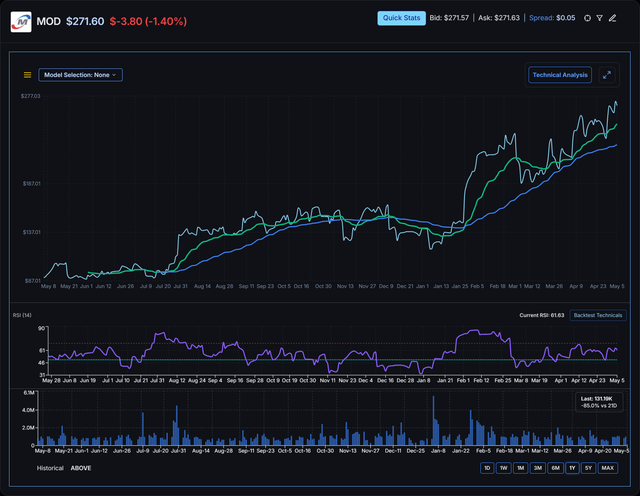640x496 pixels.
Task: Click the Historical label
Action: pyautogui.click(x=50, y=468)
